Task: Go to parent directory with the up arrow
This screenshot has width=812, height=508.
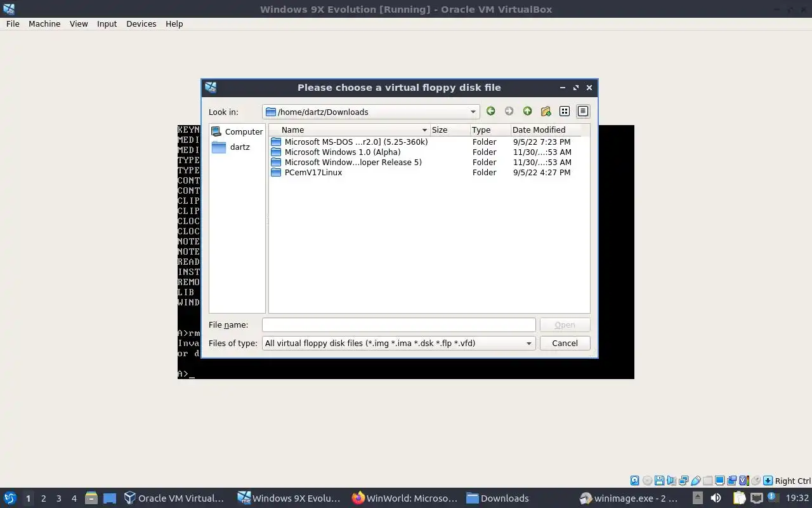Action: click(x=527, y=111)
